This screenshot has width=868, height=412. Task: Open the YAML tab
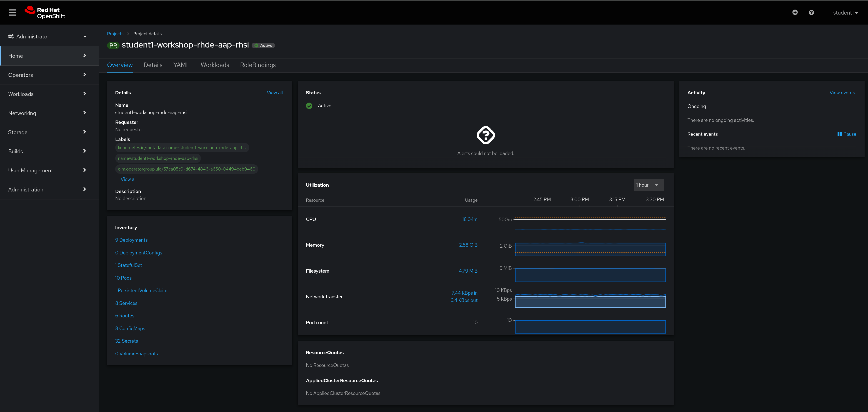[x=181, y=65]
